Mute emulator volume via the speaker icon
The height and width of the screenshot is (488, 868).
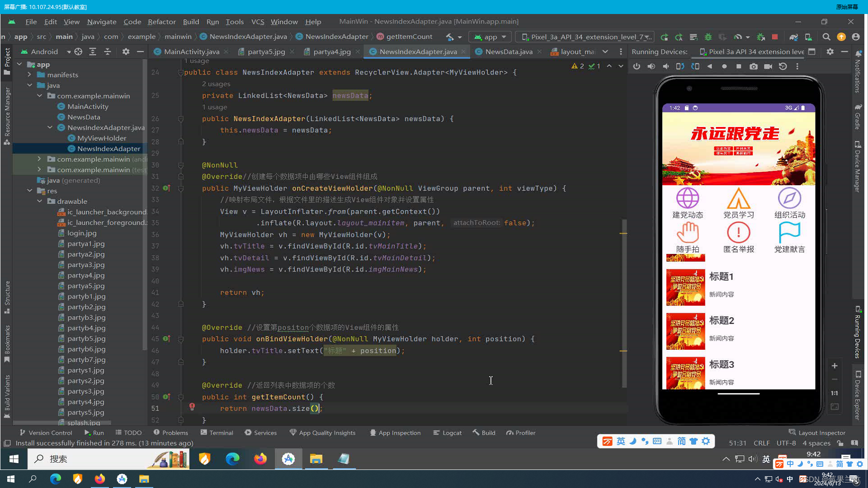[x=666, y=66]
